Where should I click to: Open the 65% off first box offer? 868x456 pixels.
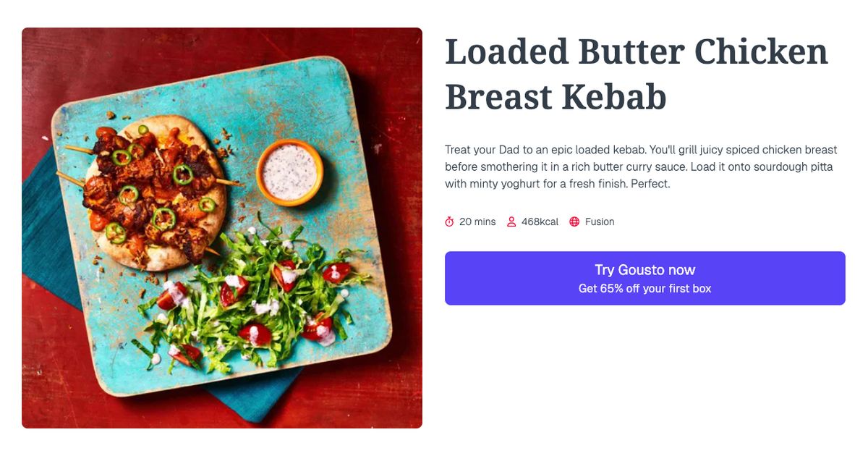click(x=644, y=287)
